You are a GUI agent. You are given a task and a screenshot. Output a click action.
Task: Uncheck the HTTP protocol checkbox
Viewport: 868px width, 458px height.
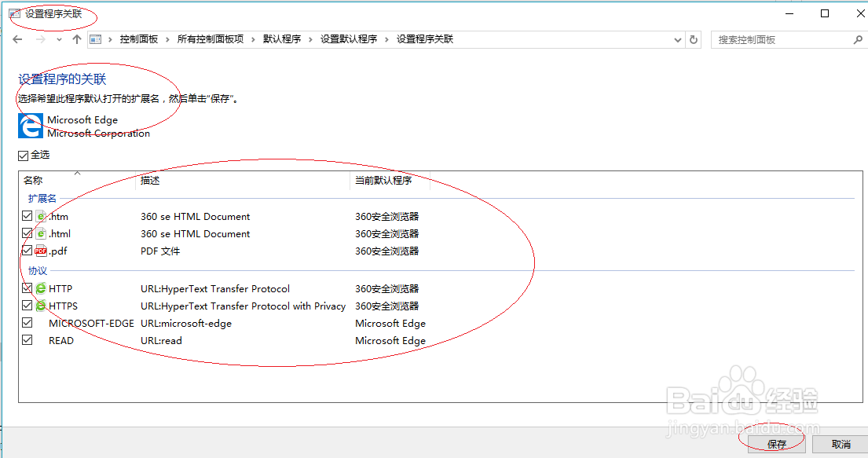point(27,288)
